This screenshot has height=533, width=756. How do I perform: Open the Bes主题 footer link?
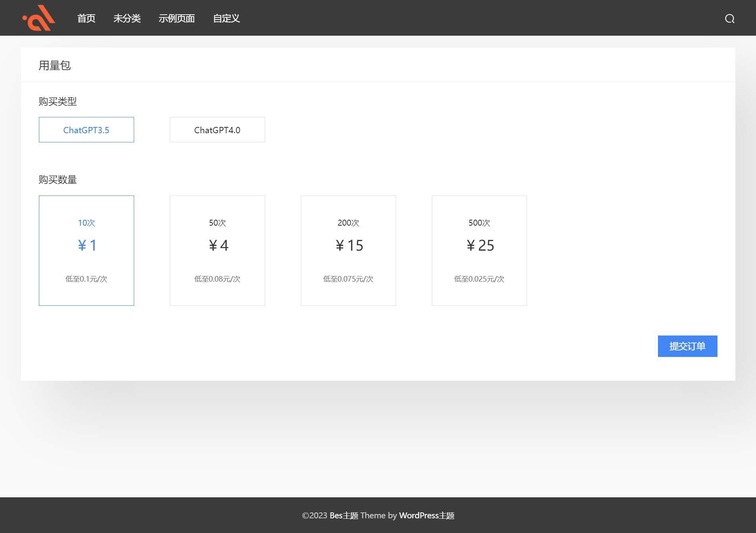(344, 516)
